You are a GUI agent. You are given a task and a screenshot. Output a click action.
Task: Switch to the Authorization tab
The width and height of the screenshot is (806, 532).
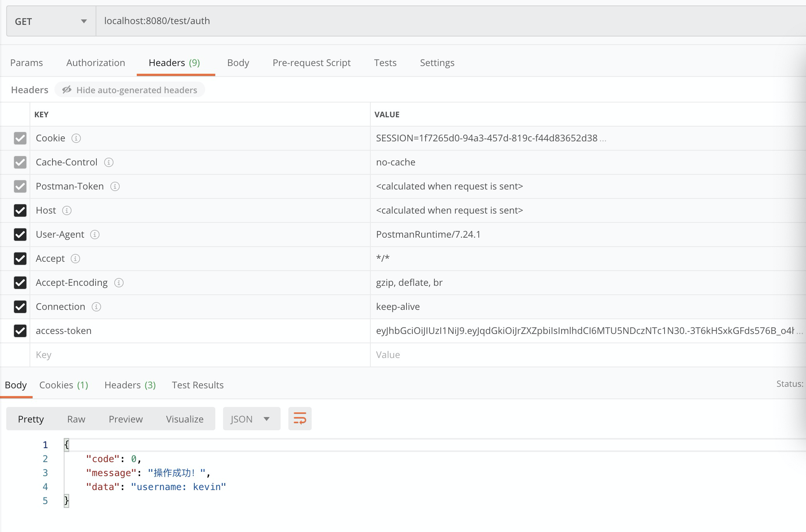point(96,63)
